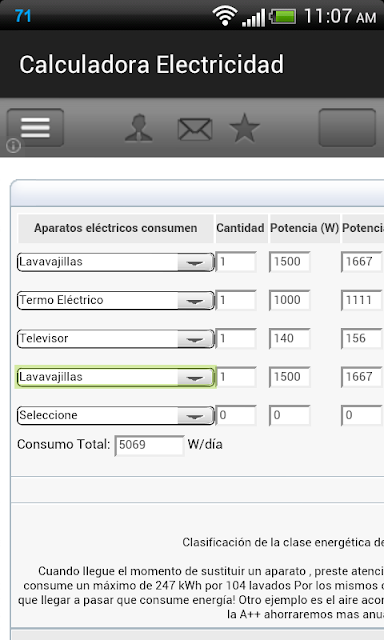
Task: Open the hamburger menu button
Action: point(36,127)
